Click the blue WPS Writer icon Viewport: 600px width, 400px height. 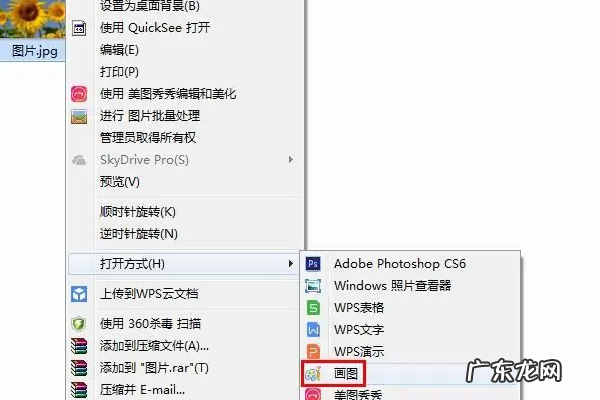click(313, 330)
